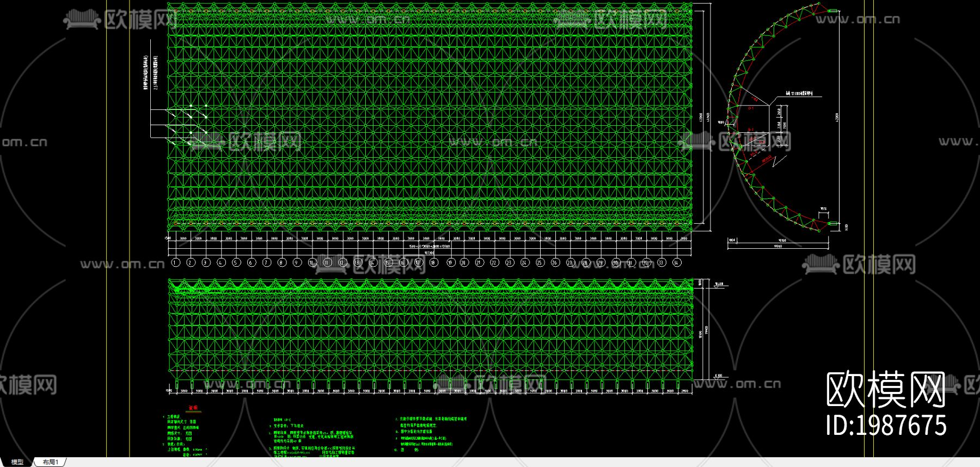Viewport: 980px width, 467px height.
Task: Click the 19940 dimension under the arch section
Action: click(778, 247)
